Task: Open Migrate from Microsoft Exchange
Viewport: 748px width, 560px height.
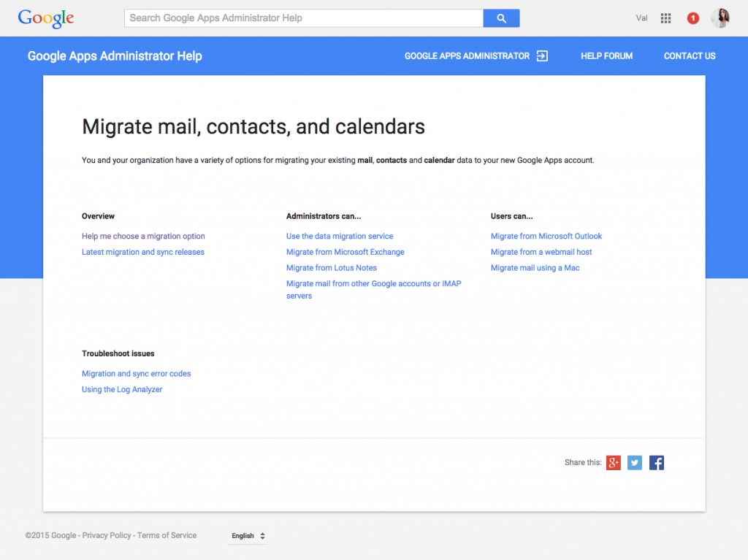Action: click(x=346, y=252)
